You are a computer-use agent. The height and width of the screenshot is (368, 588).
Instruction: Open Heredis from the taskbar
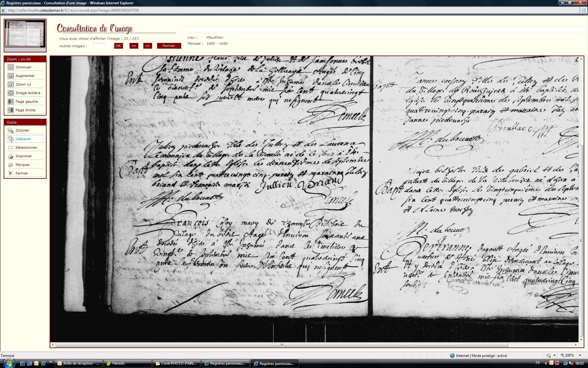click(127, 363)
